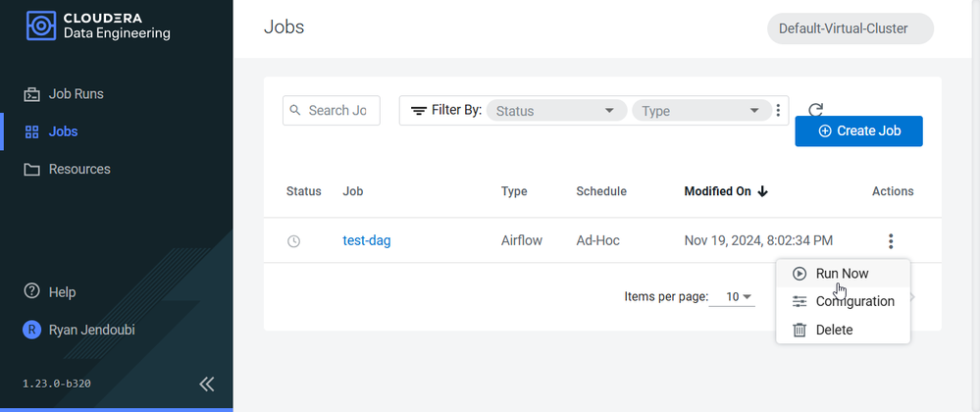Expand the Status filter dropdown
980x412 pixels.
coord(556,111)
